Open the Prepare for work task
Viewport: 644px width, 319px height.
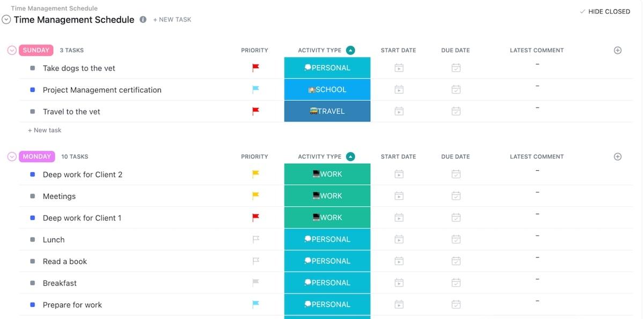coord(72,305)
